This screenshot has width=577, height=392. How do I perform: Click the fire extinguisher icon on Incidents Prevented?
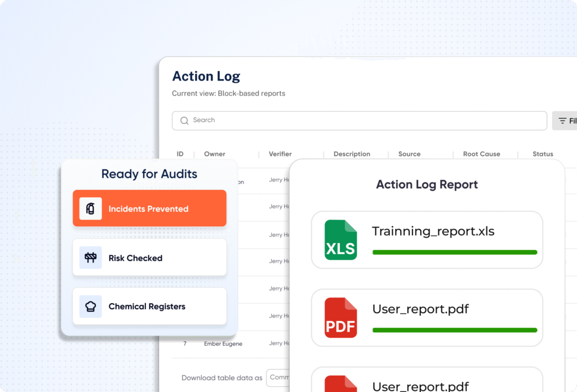[x=90, y=208]
